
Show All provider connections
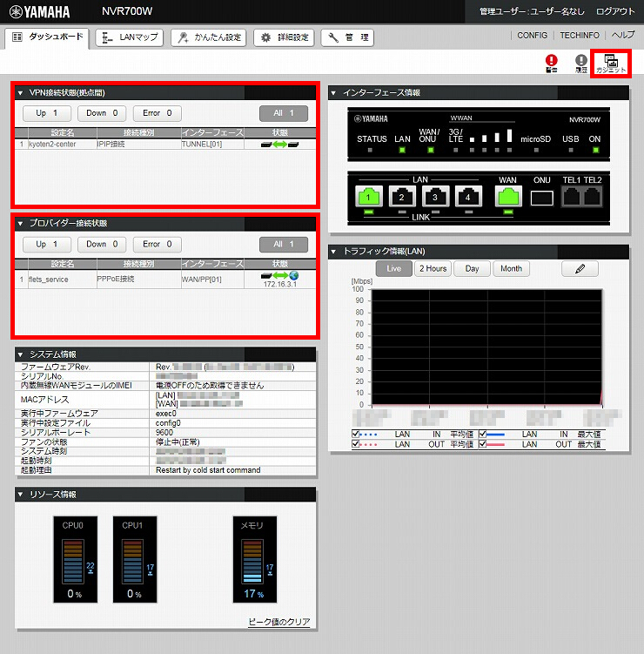pos(284,244)
